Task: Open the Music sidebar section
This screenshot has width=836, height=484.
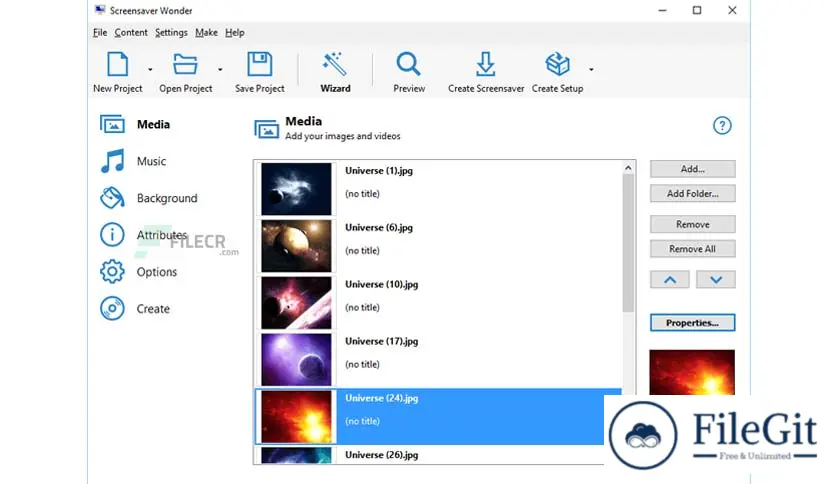Action: [x=133, y=161]
